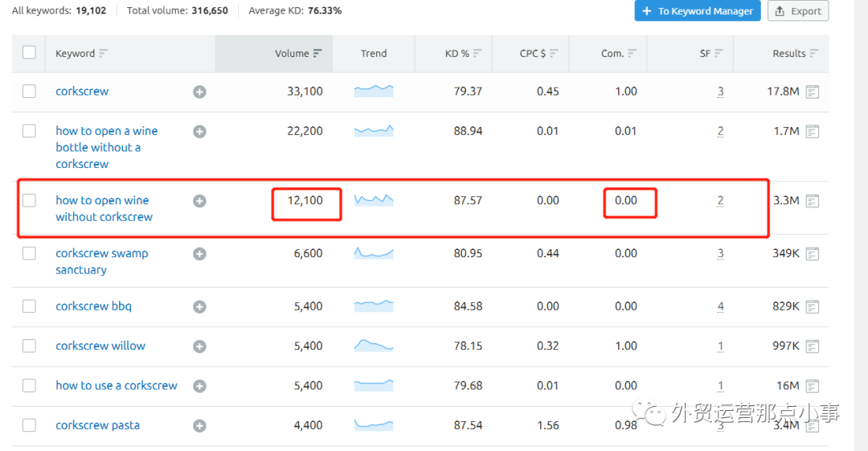This screenshot has width=868, height=451.
Task: Click the plus icon beside corkscrew keyword
Action: click(x=199, y=92)
